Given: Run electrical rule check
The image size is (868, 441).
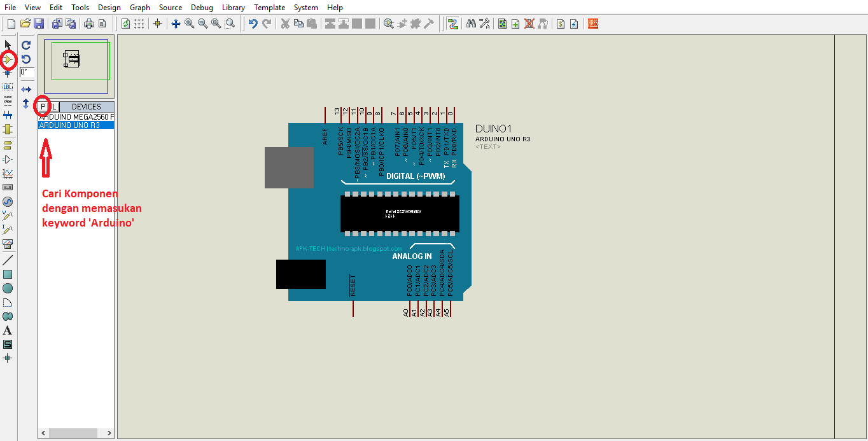Looking at the screenshot, I should tap(574, 24).
